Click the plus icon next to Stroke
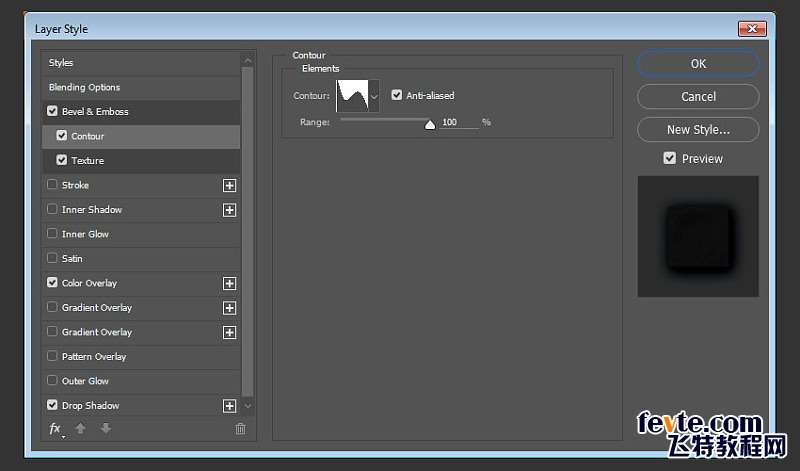The height and width of the screenshot is (471, 800). (230, 185)
